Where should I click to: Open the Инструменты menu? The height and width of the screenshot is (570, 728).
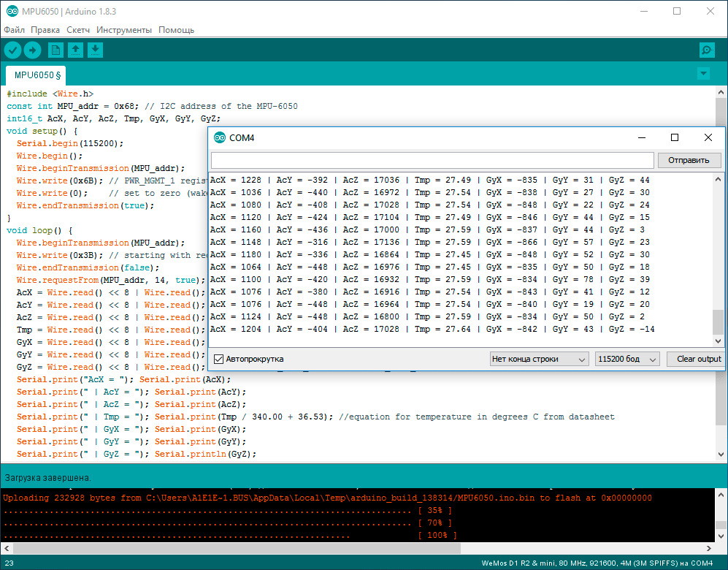pyautogui.click(x=124, y=30)
